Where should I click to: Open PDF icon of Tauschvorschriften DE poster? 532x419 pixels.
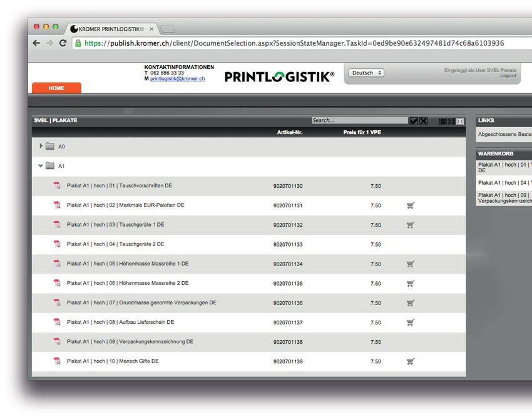(x=57, y=185)
